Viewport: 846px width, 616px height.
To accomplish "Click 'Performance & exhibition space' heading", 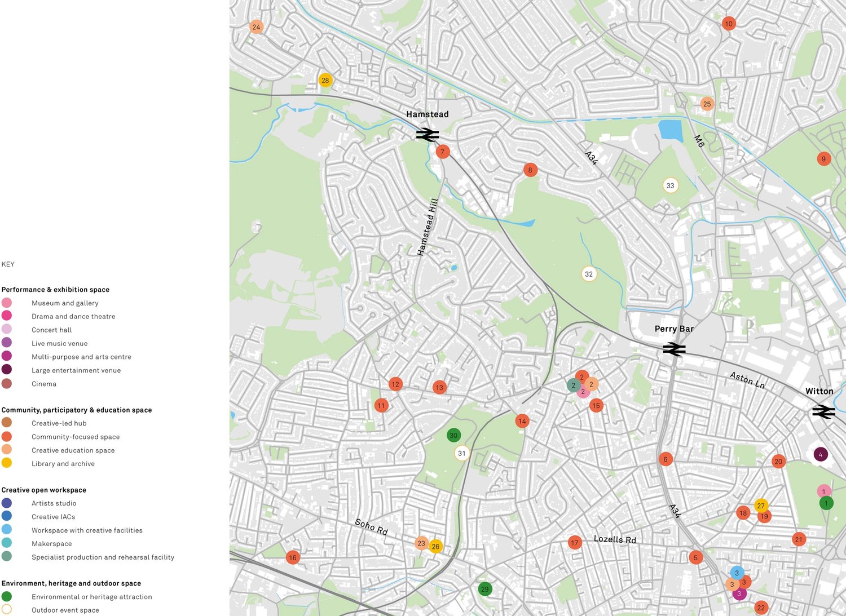I will point(55,290).
